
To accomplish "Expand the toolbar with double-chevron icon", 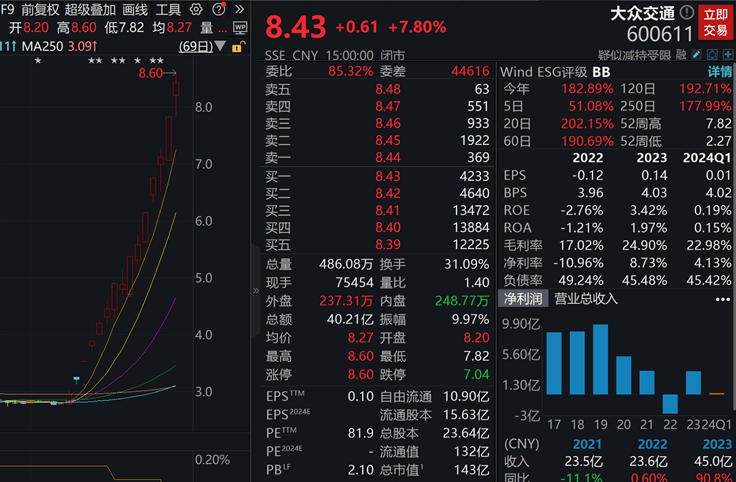I will pos(241,10).
